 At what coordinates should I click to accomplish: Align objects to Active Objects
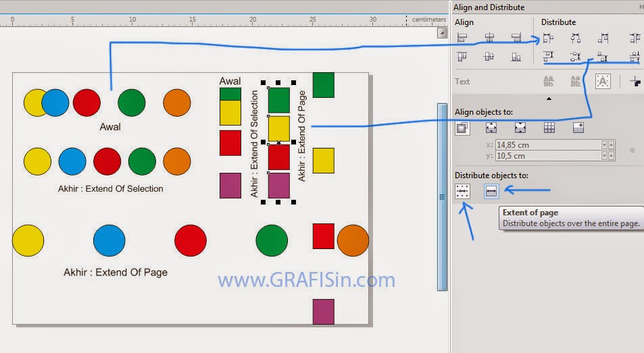click(x=462, y=128)
